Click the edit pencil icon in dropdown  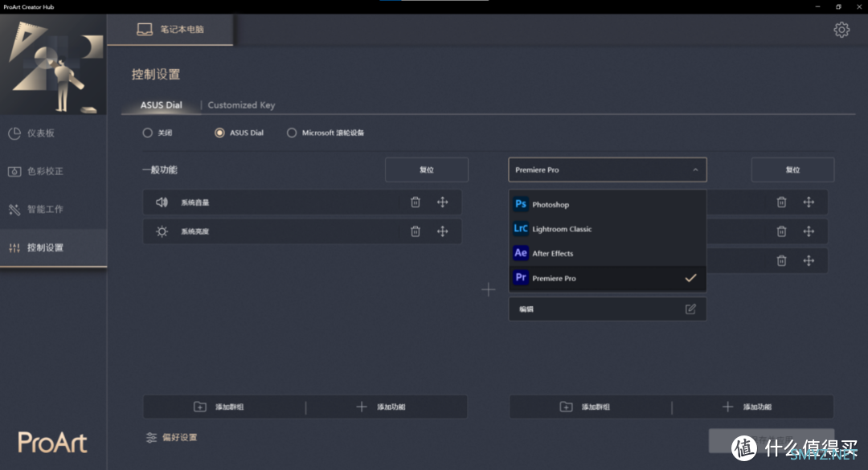[x=690, y=309]
